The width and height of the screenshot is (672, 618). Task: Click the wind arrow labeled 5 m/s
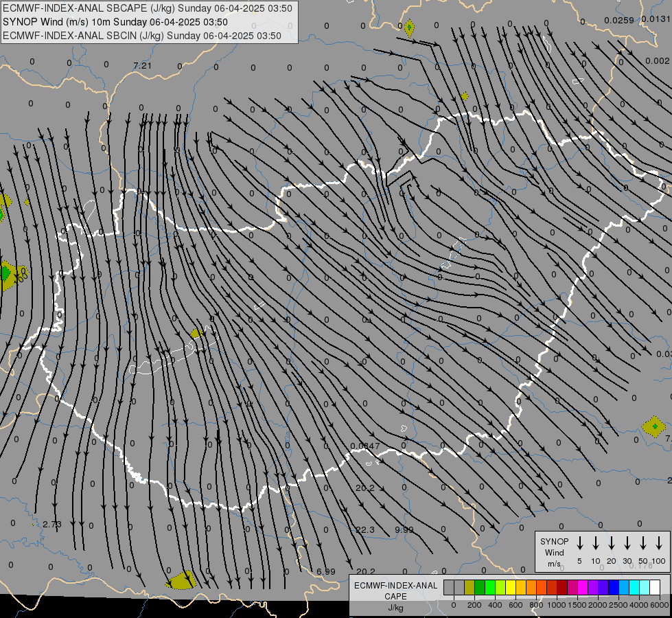580,543
